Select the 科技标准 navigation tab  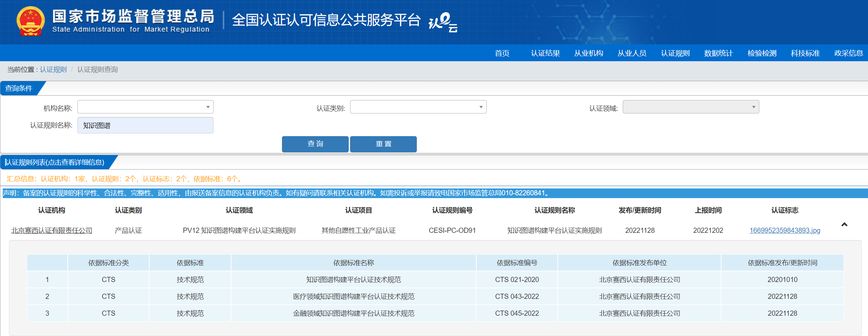tap(804, 53)
